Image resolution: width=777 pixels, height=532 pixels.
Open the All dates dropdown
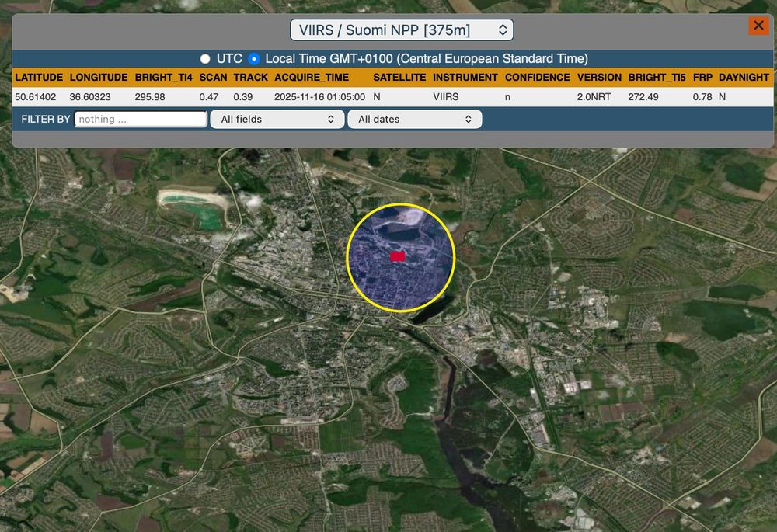(x=415, y=120)
